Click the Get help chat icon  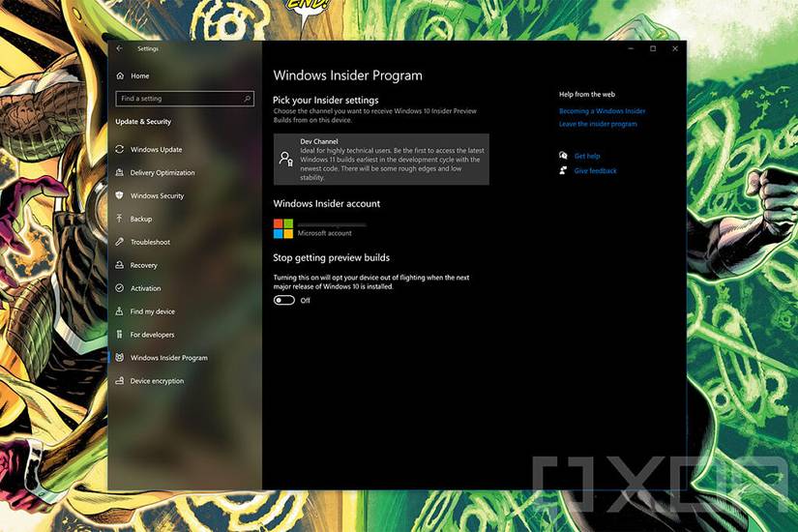click(x=563, y=156)
